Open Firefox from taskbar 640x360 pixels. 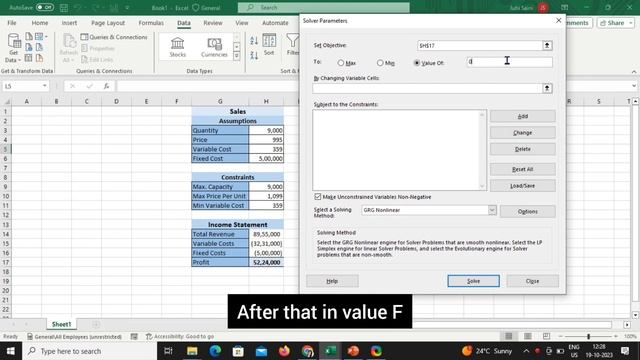pyautogui.click(x=284, y=351)
